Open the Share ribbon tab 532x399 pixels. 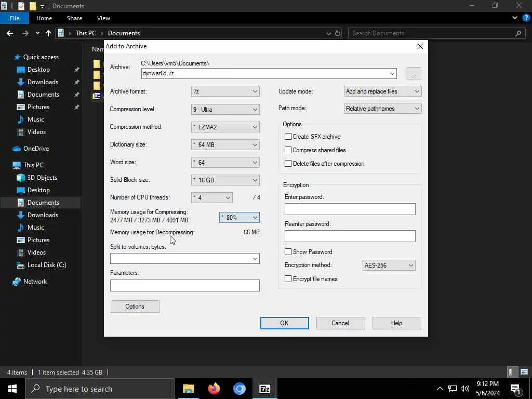click(74, 18)
